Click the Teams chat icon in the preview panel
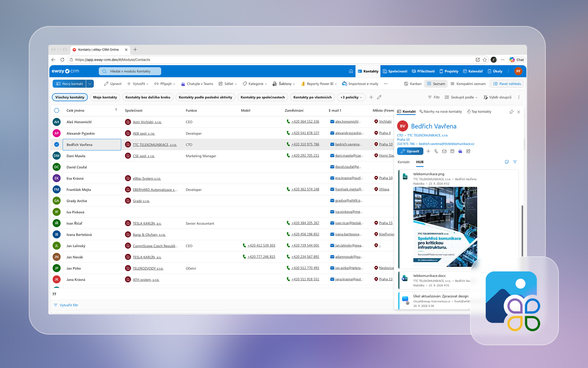Screen dimensions: 588x368 [460, 151]
